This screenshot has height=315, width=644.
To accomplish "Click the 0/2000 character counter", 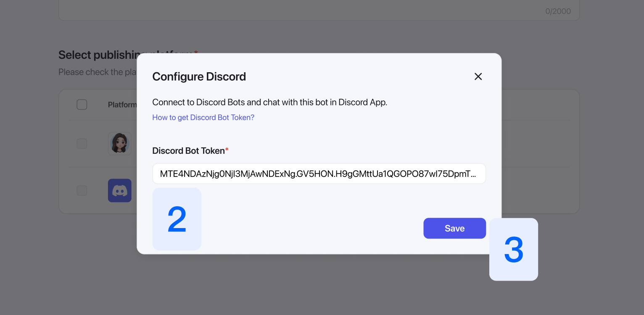I will coord(558,11).
